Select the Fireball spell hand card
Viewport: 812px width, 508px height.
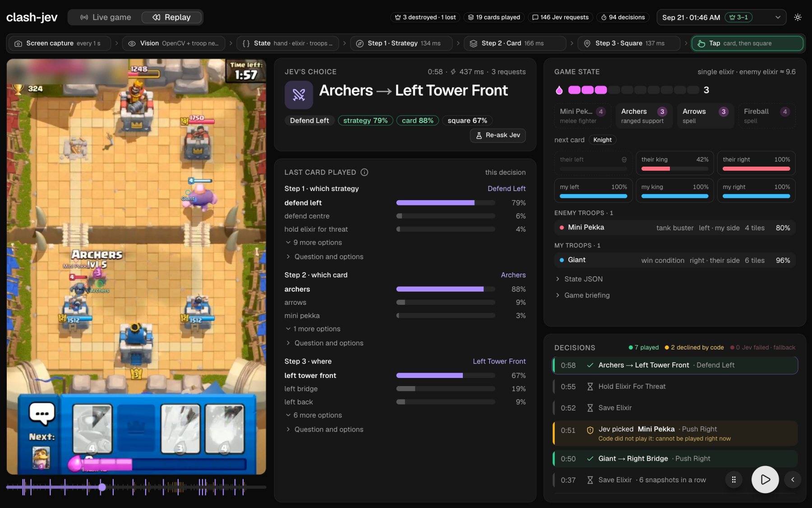click(766, 116)
